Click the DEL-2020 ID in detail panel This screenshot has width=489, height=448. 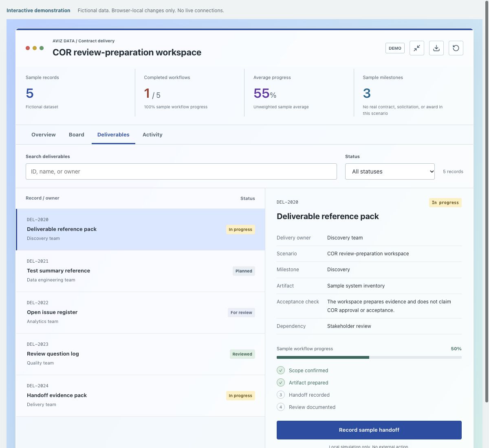pos(287,202)
